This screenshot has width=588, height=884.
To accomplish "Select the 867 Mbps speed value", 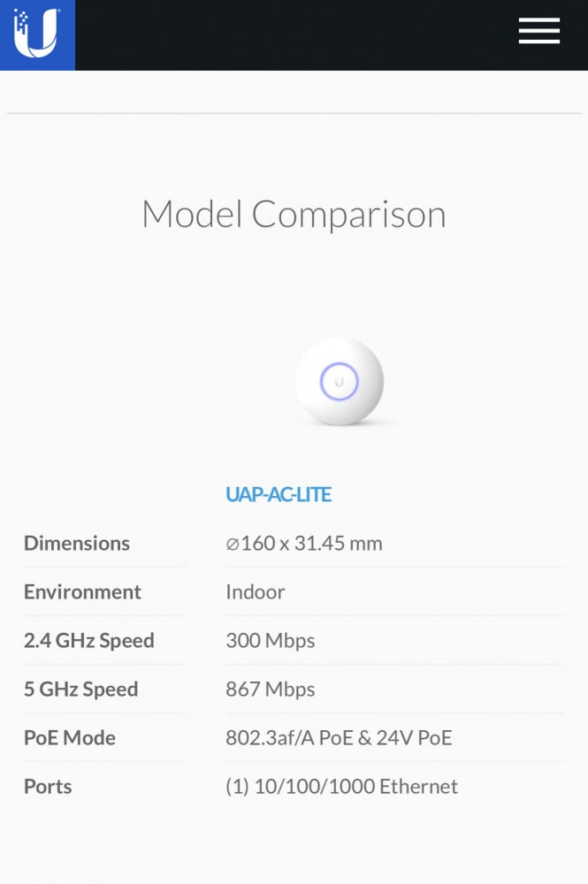I will pos(271,689).
